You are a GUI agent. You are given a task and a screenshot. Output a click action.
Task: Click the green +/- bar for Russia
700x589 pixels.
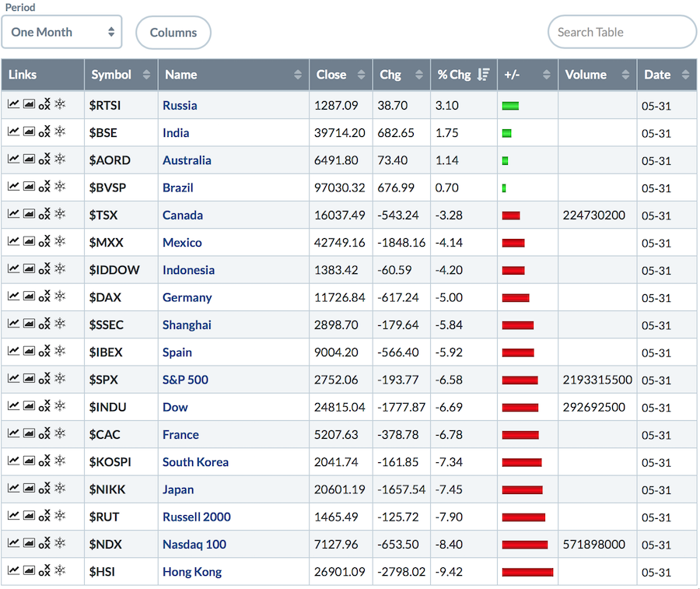point(510,105)
